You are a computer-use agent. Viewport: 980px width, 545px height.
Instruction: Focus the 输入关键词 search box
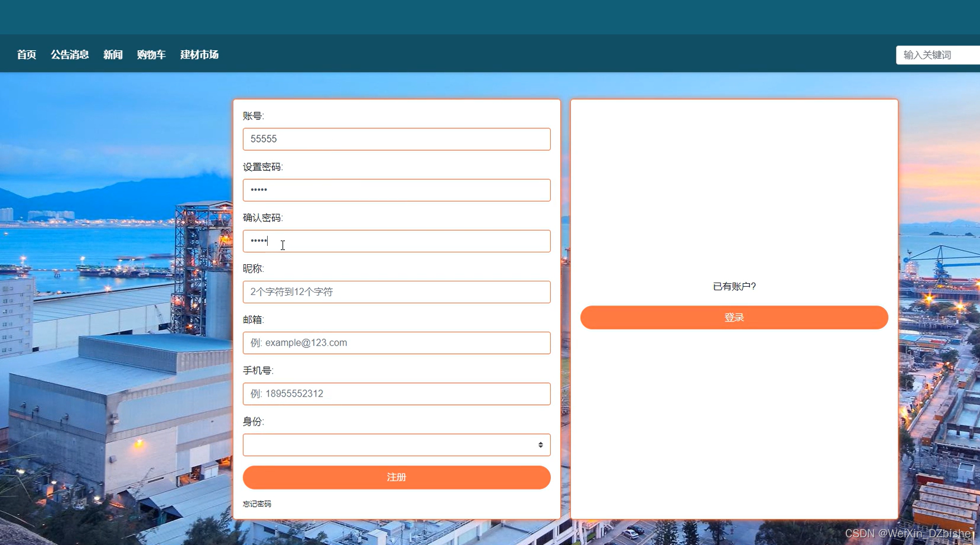click(x=938, y=55)
